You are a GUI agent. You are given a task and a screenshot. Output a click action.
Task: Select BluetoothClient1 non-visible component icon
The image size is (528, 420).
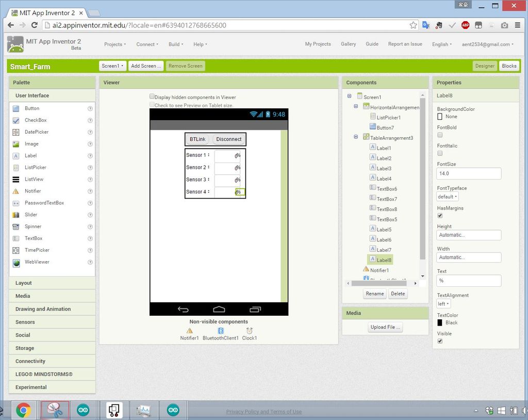(221, 331)
